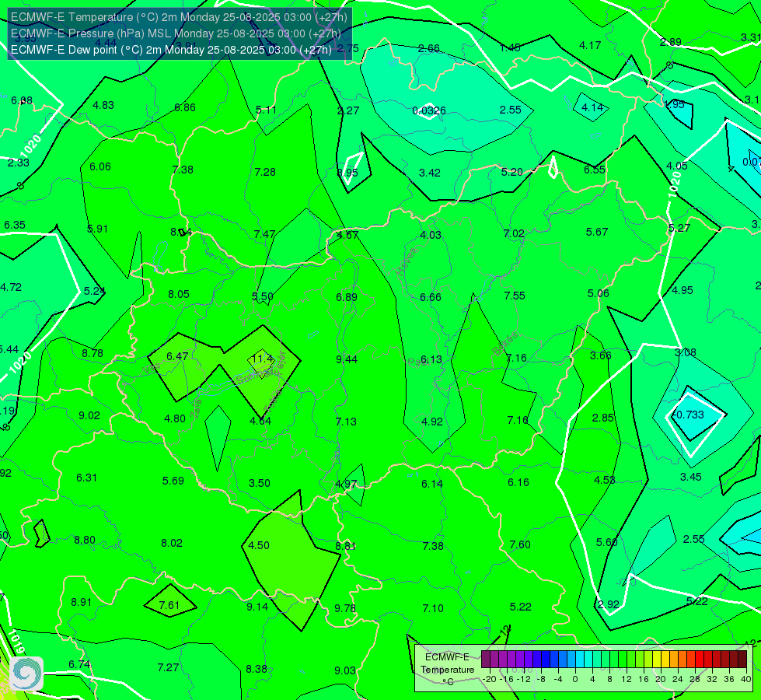This screenshot has height=700, width=761.
Task: Click the legend tick label 20
Action: pyautogui.click(x=660, y=679)
